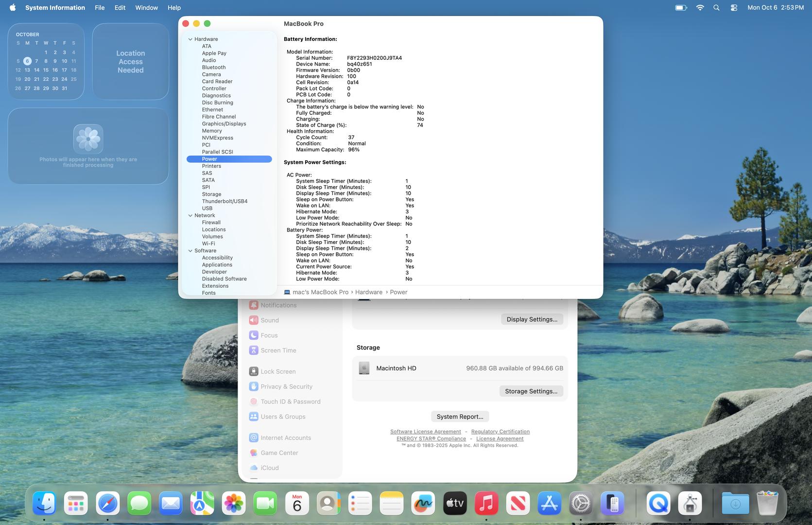Image resolution: width=812 pixels, height=525 pixels.
Task: Open the Software License Agreement link
Action: pyautogui.click(x=425, y=432)
